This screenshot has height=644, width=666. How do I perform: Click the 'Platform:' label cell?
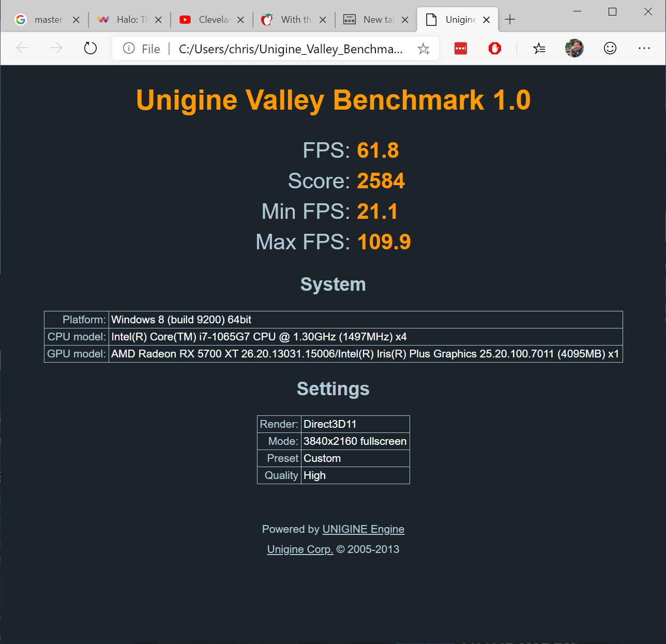[77, 320]
